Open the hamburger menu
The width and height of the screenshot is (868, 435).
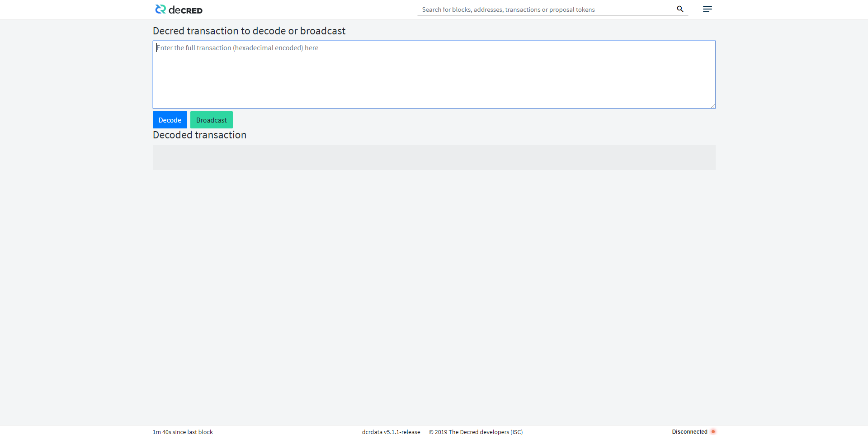[x=708, y=9]
